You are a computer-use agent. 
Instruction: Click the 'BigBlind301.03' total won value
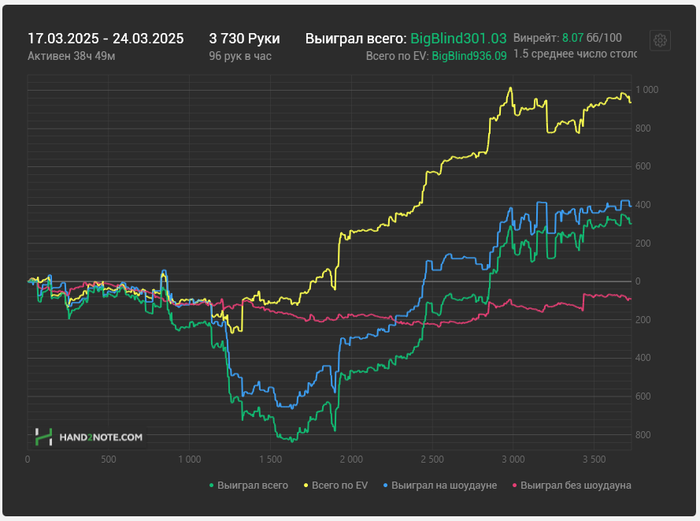(x=458, y=38)
